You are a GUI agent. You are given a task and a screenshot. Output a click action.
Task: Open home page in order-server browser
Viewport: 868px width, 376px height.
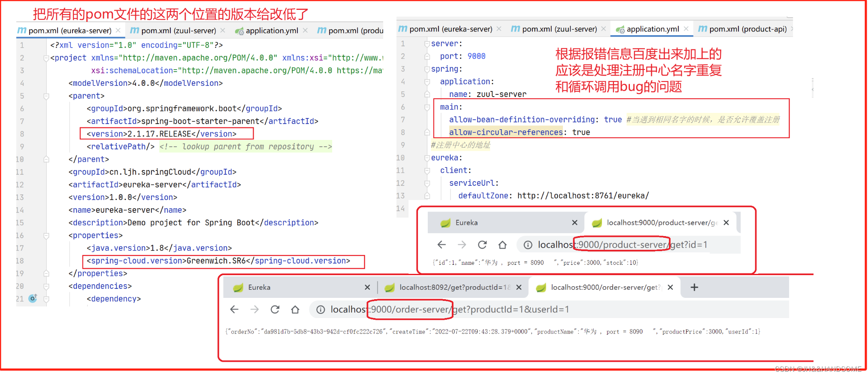[295, 309]
